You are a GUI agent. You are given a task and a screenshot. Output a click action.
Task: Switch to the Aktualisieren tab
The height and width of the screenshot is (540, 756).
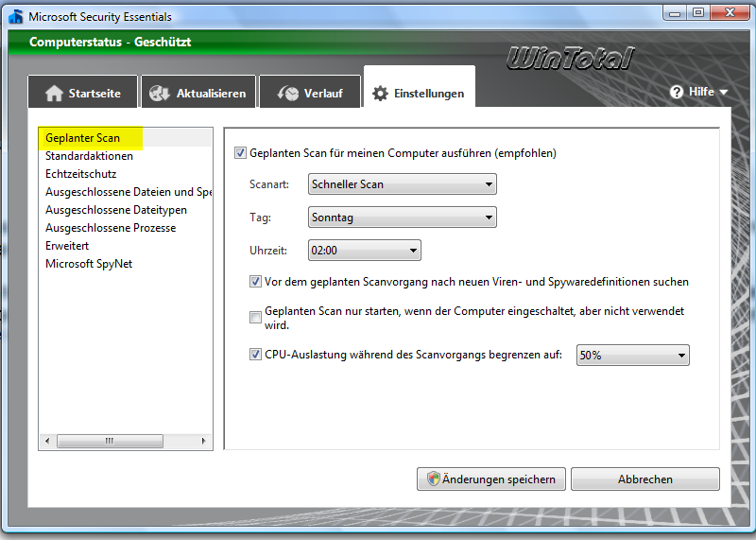pos(198,92)
